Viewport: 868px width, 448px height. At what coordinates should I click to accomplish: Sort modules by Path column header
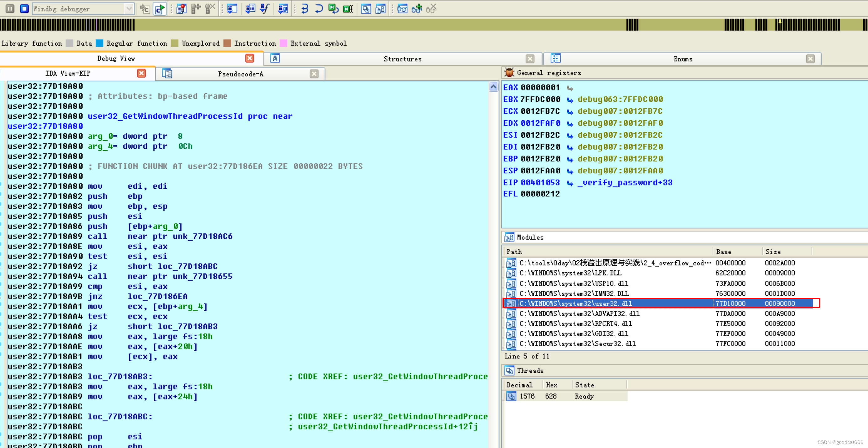click(x=608, y=252)
